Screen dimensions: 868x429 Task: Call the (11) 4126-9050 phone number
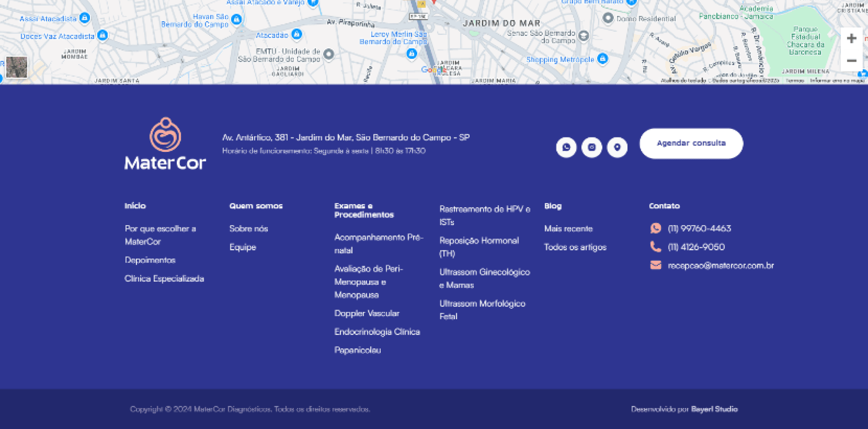[x=696, y=247]
